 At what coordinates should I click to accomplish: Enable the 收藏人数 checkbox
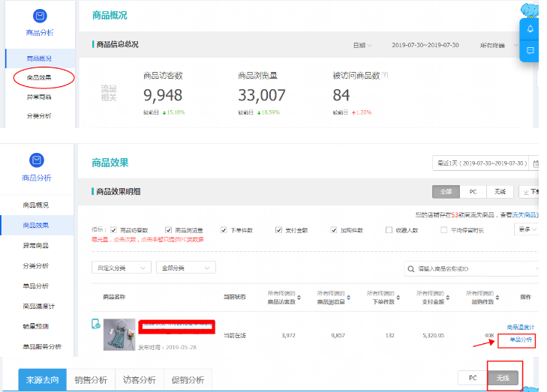388,230
